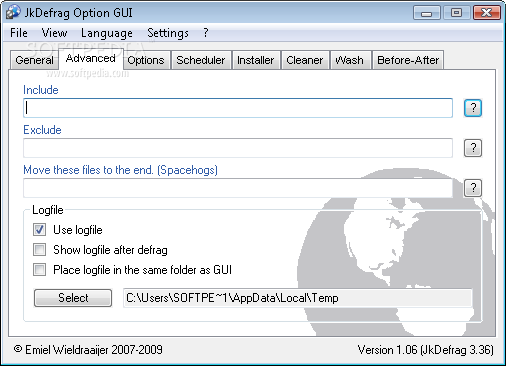506x366 pixels.
Task: Go to the Scheduler tab
Action: tap(201, 60)
